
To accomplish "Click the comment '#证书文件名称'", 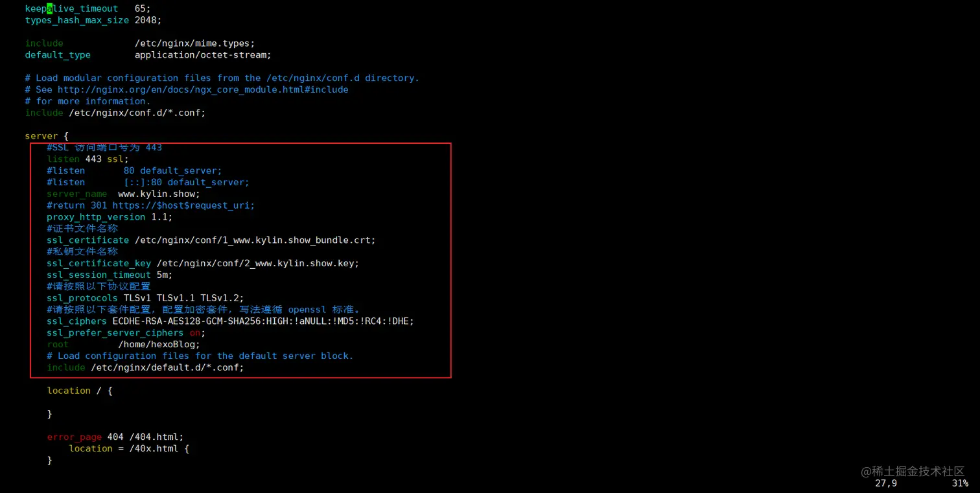I will (x=82, y=229).
